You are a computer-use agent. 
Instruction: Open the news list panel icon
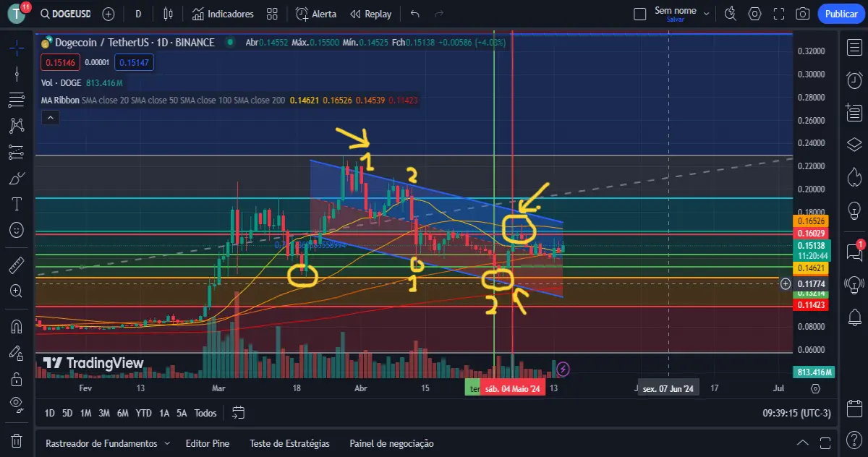[853, 112]
